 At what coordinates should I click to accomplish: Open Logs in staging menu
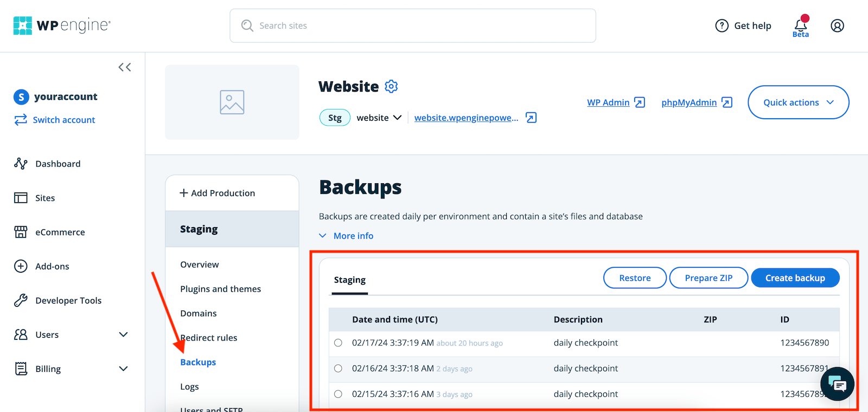click(x=189, y=387)
